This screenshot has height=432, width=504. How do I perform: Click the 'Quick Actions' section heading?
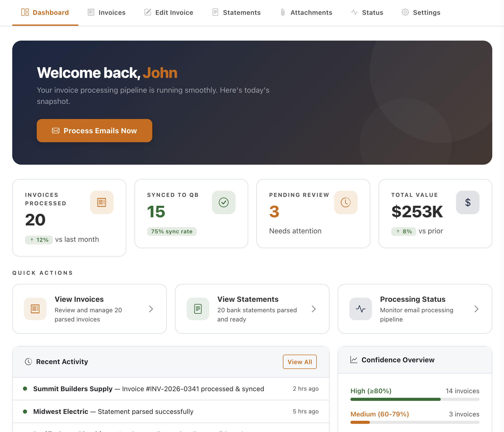tap(43, 273)
